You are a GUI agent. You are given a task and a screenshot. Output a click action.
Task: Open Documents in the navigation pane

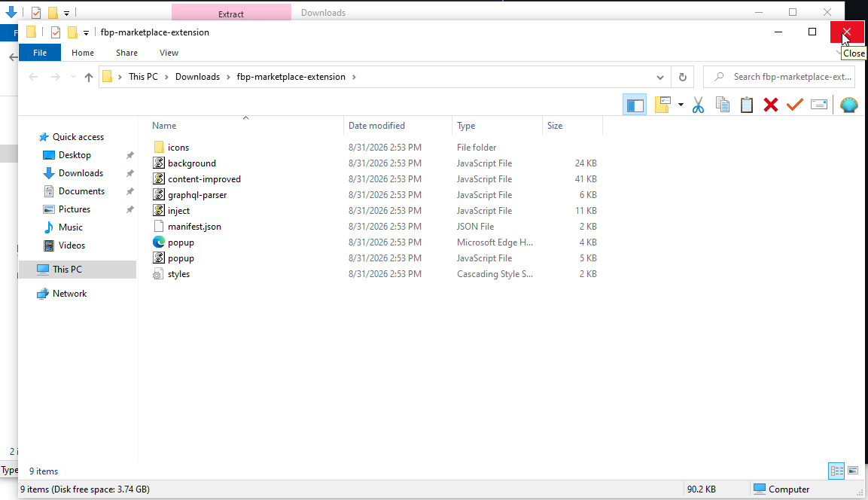[x=81, y=191]
